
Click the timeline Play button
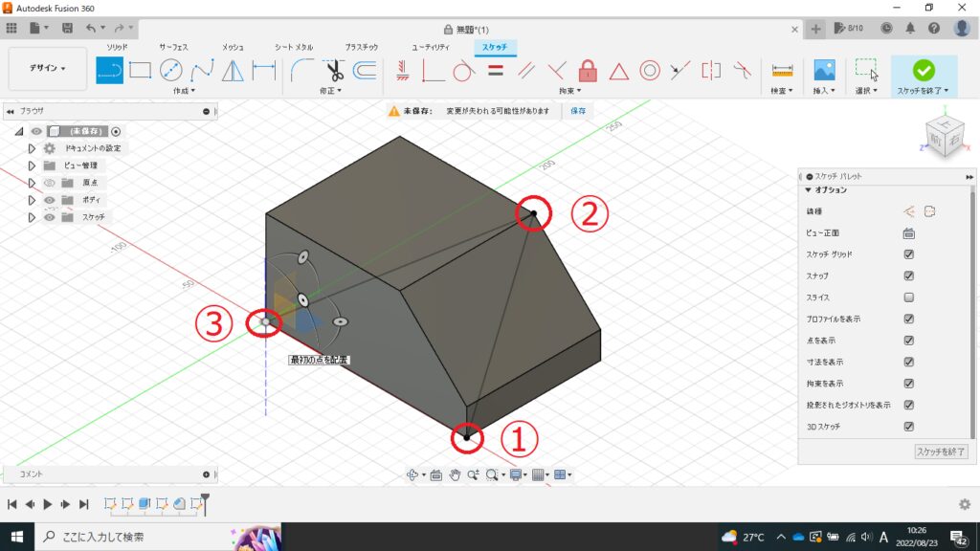coord(48,504)
